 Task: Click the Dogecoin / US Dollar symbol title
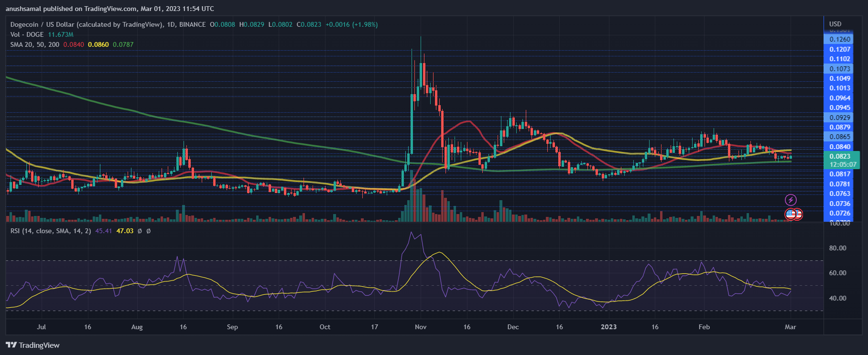87,24
